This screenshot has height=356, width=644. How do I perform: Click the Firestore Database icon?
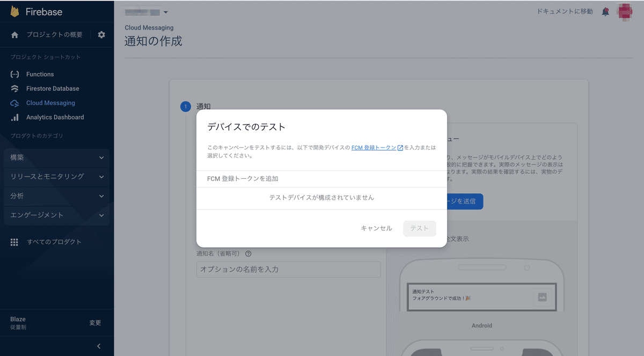[x=15, y=89]
